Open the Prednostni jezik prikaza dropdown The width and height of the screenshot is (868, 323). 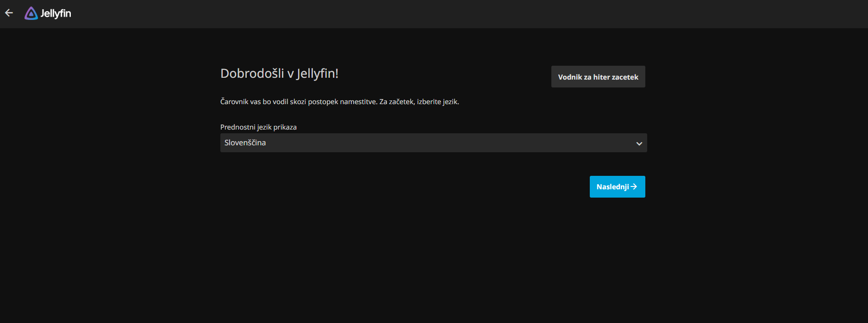click(433, 143)
